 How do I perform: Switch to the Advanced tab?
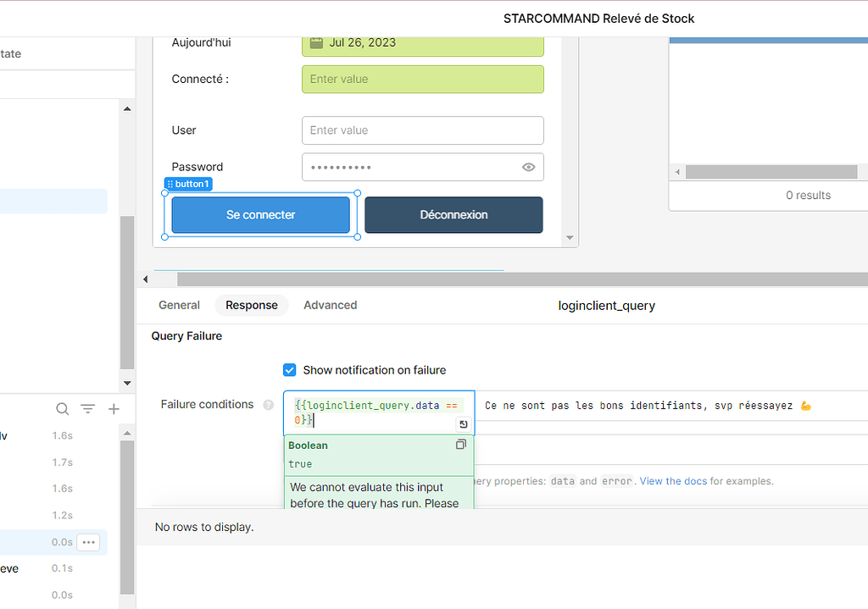(330, 305)
